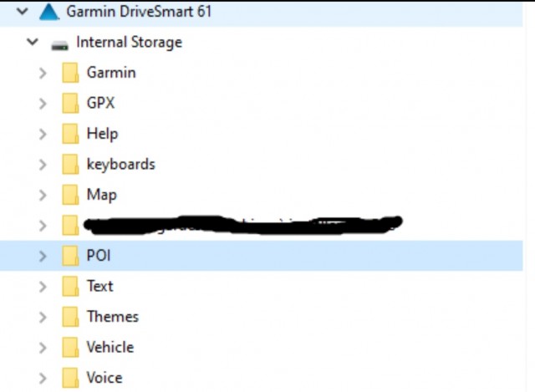Viewport: 535px width, 392px height.
Task: Click the GPX folder icon
Action: 70,103
